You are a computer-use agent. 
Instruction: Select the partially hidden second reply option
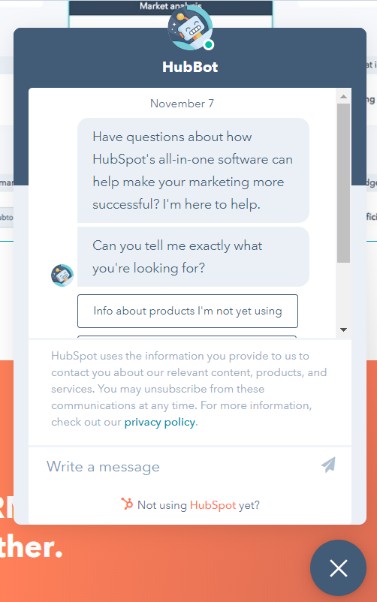(187, 337)
